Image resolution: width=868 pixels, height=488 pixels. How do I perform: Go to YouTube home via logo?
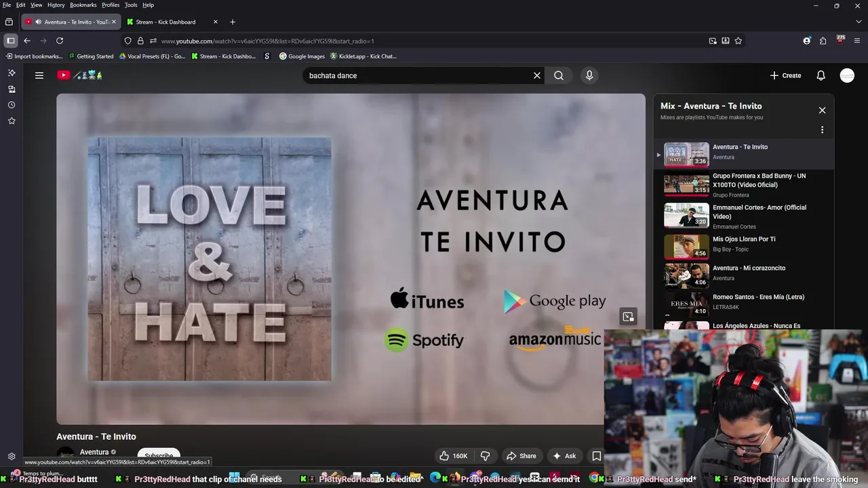tap(79, 75)
